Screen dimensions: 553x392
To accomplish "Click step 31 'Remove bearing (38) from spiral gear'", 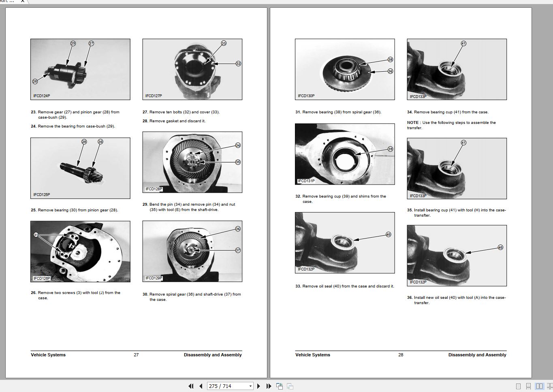I will 338,112.
